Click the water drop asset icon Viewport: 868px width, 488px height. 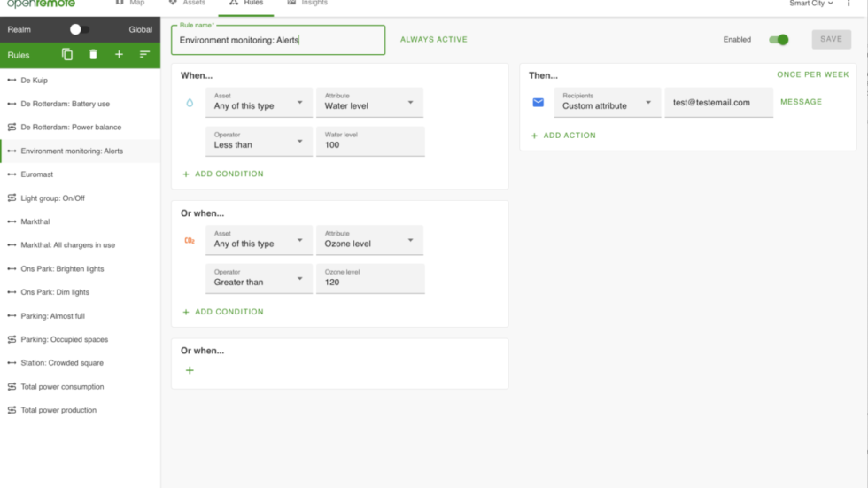(x=190, y=103)
